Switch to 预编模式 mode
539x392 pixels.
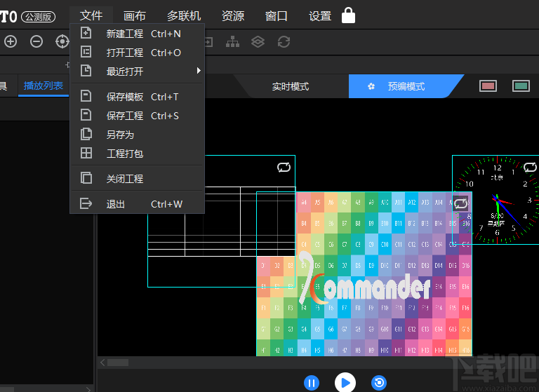pyautogui.click(x=406, y=86)
